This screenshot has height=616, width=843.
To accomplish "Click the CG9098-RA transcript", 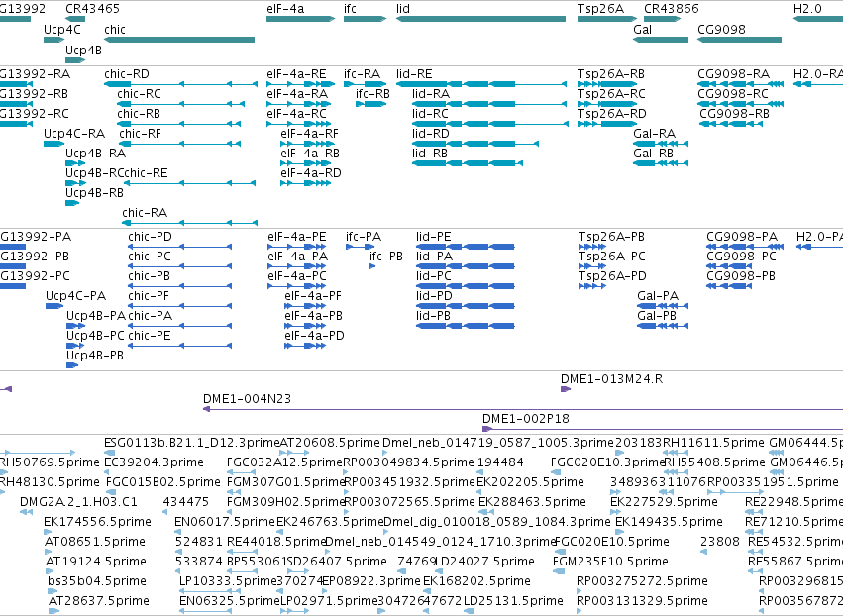I will click(x=740, y=84).
